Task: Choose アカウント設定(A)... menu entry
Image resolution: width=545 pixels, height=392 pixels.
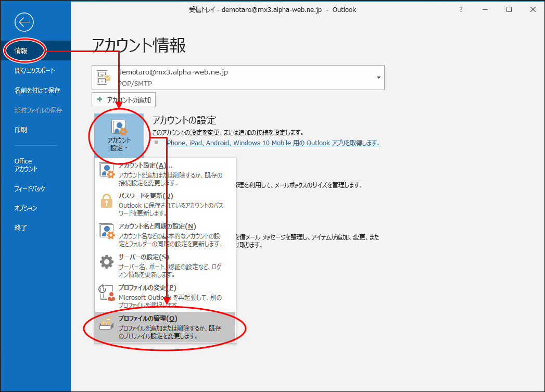Action: coord(166,174)
